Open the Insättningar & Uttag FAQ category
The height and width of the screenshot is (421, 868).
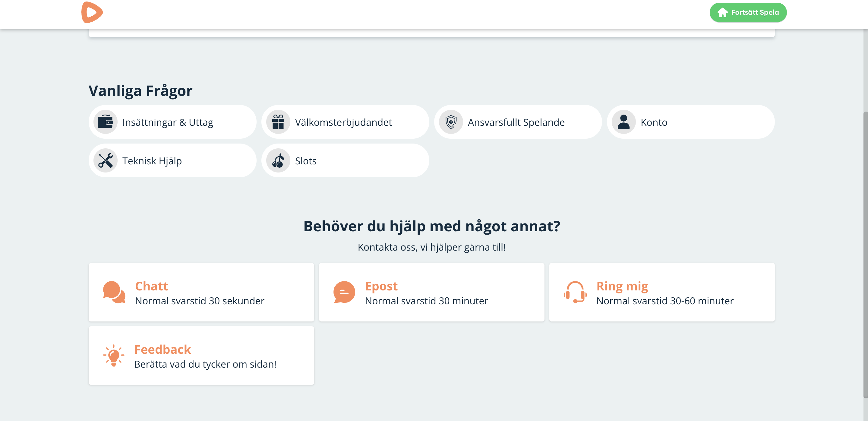tap(168, 122)
